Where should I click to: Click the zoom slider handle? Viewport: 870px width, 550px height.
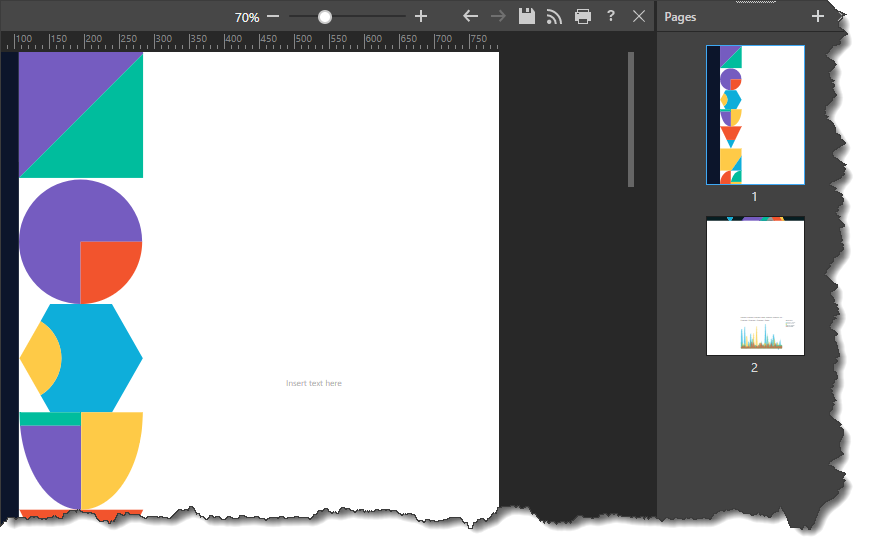325,17
